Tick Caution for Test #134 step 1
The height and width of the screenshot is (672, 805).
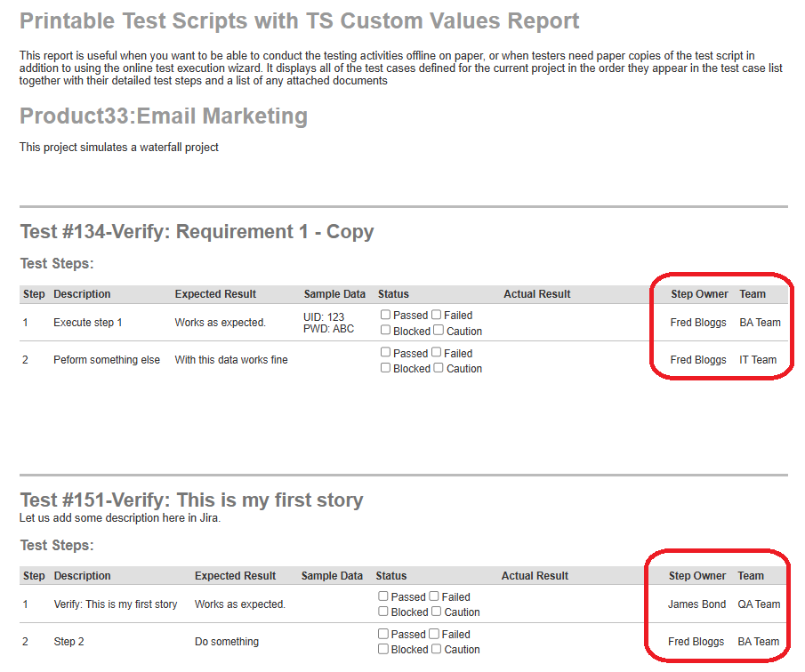[439, 331]
